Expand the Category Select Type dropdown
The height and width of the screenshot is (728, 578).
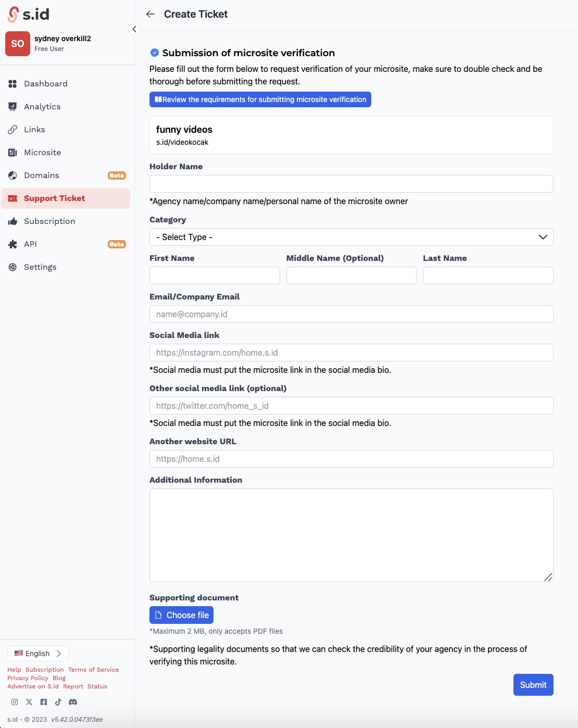351,237
